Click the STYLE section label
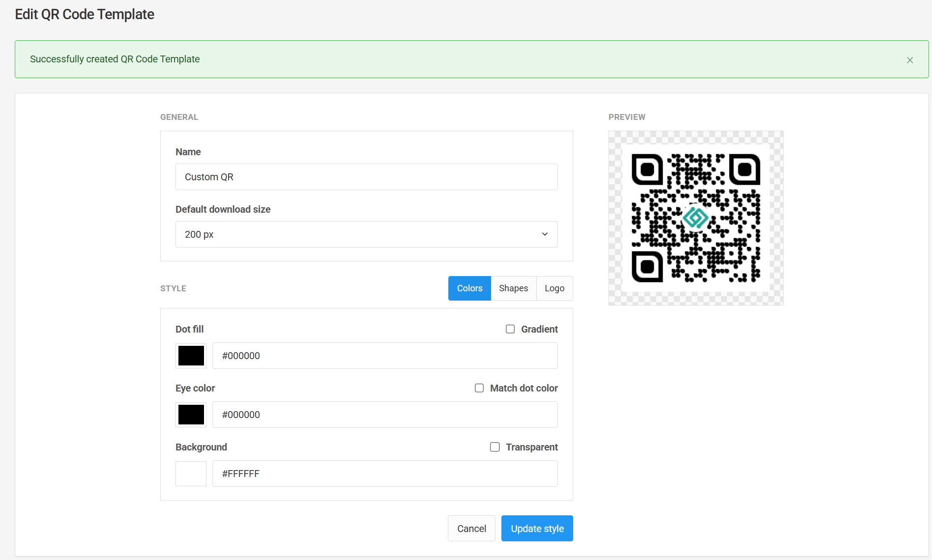932x560 pixels. tap(174, 288)
